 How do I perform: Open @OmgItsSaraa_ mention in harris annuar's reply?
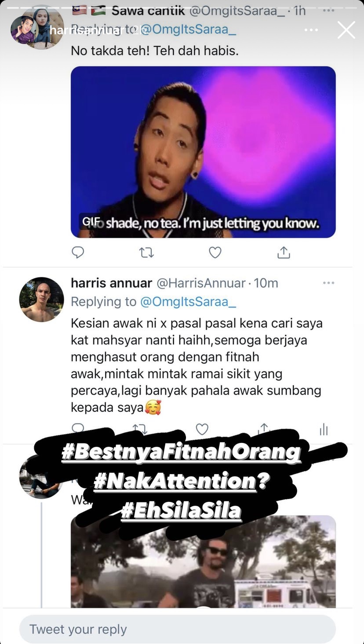(x=188, y=302)
